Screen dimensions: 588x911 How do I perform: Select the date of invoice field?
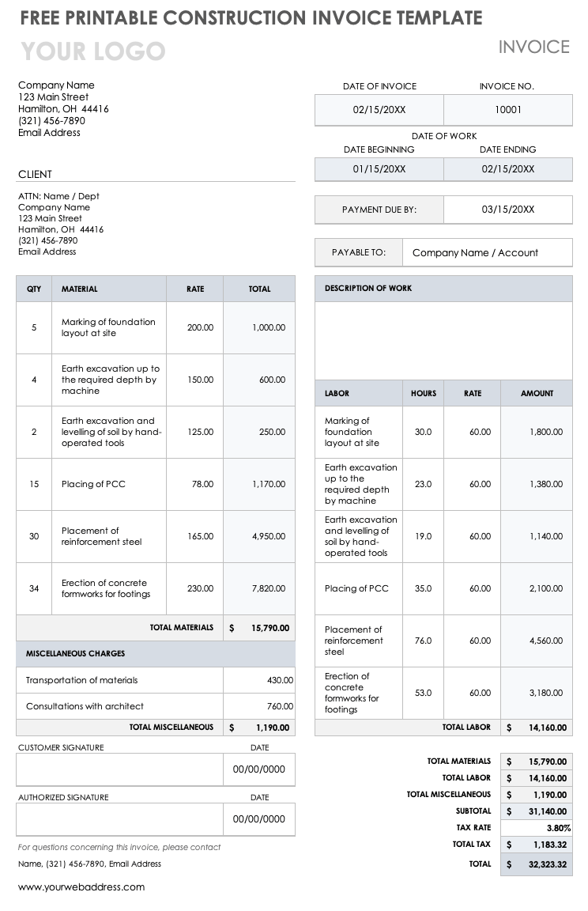pos(379,110)
